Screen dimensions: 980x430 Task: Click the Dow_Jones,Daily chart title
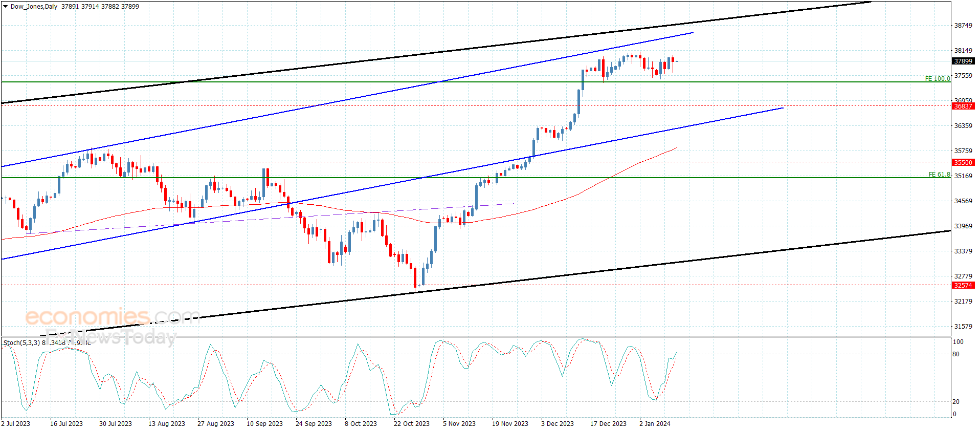pos(34,7)
